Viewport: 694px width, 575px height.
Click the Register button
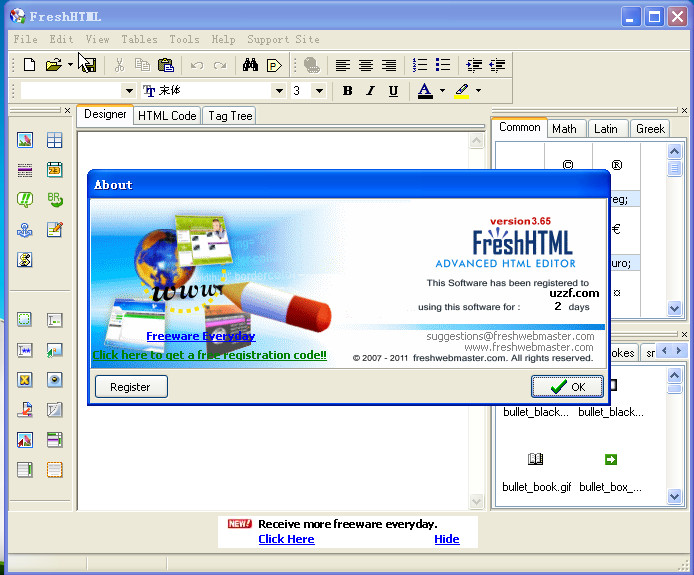tap(131, 386)
